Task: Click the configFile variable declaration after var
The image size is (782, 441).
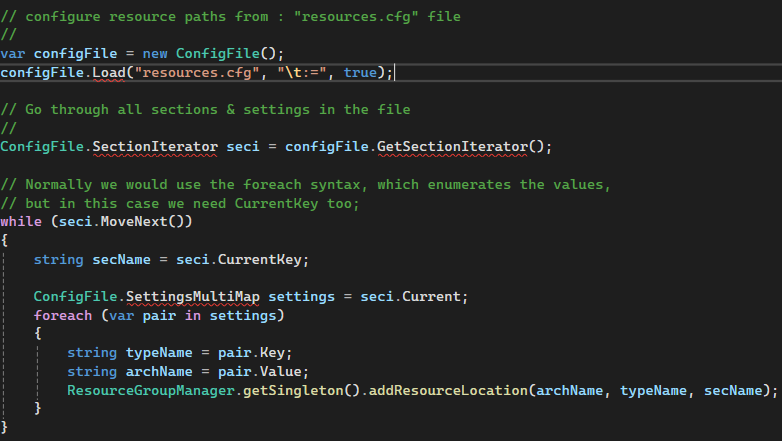Action: [75, 54]
